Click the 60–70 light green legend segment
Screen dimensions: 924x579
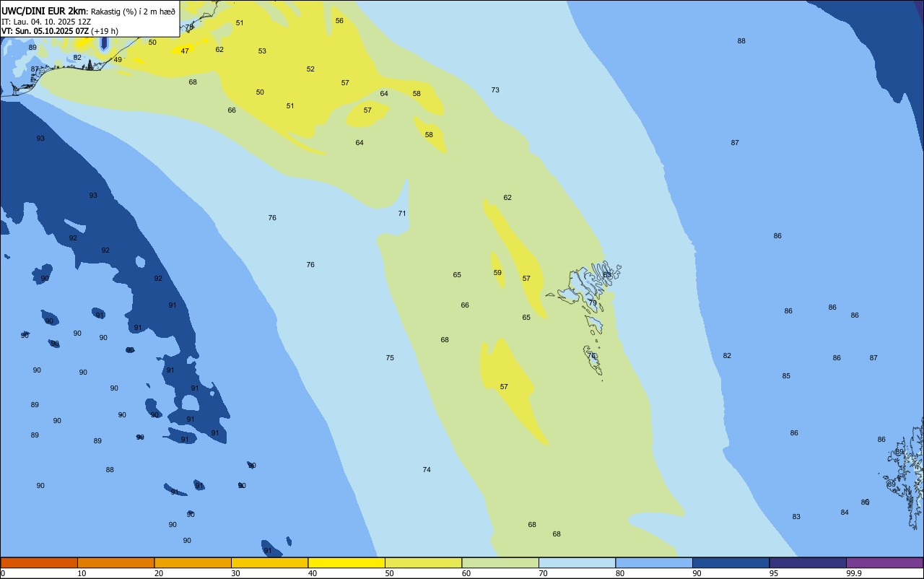point(500,562)
